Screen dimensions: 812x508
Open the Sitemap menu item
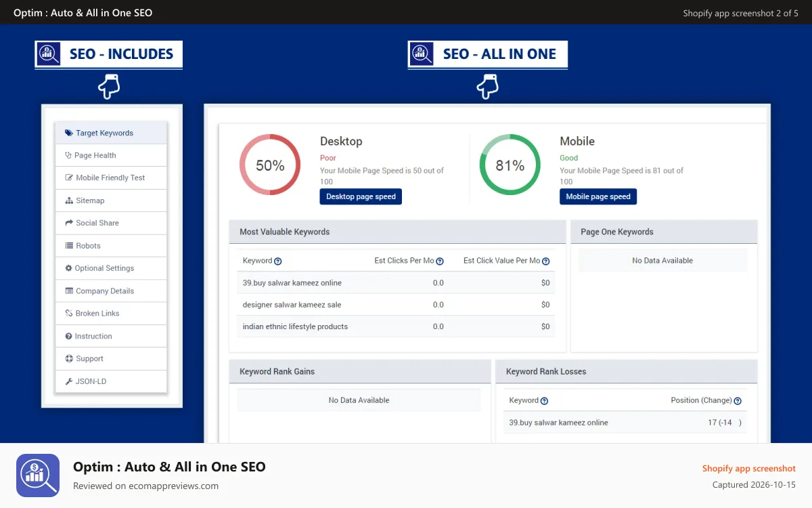111,200
